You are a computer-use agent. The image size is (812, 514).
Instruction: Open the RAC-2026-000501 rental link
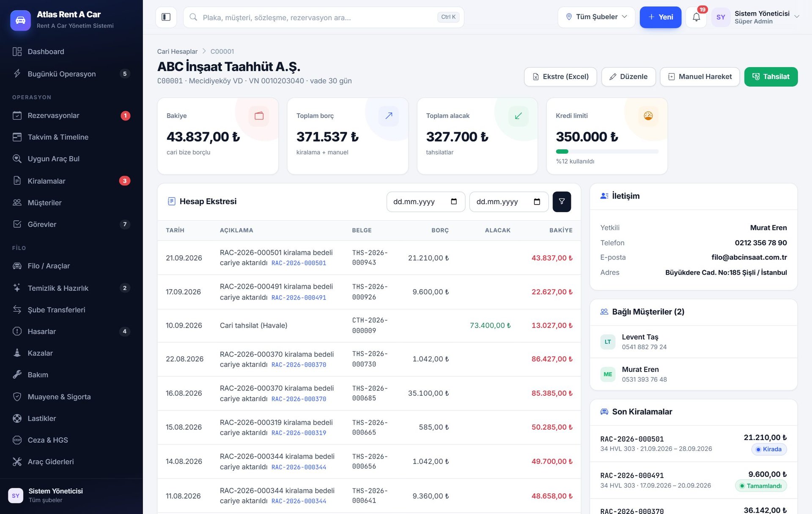click(299, 263)
